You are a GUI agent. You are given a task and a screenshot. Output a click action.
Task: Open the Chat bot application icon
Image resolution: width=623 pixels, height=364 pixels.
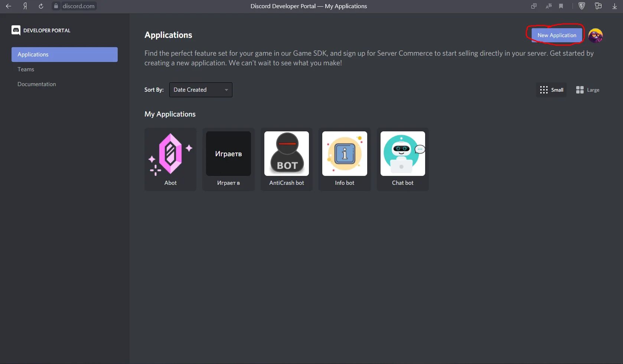click(403, 154)
